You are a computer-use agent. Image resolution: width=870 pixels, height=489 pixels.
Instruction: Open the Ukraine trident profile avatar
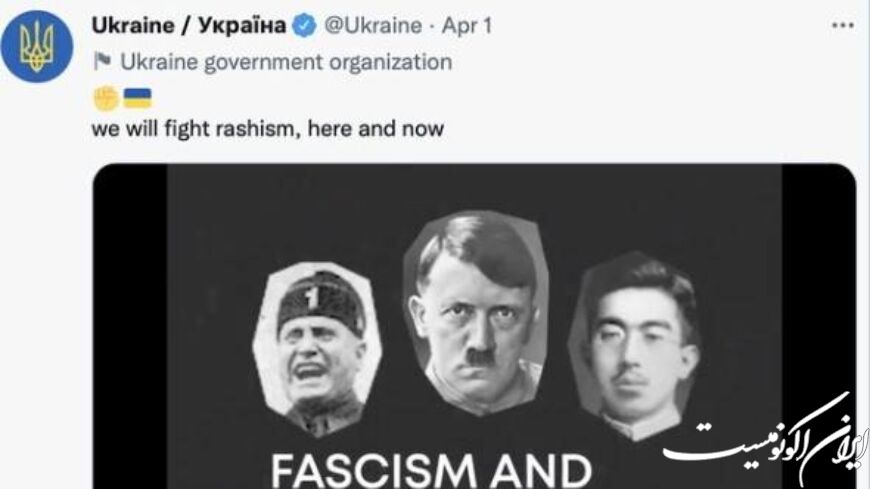(x=37, y=47)
